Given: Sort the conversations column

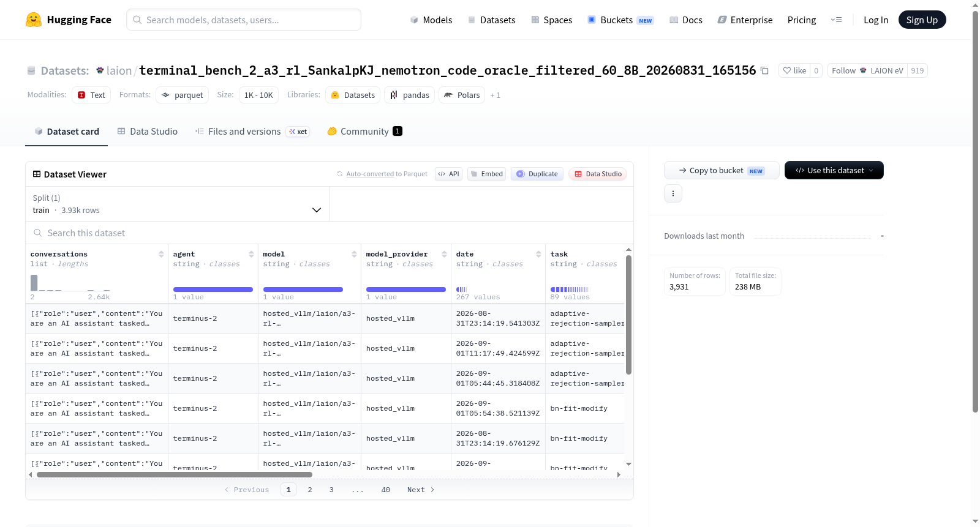Looking at the screenshot, I should [161, 254].
